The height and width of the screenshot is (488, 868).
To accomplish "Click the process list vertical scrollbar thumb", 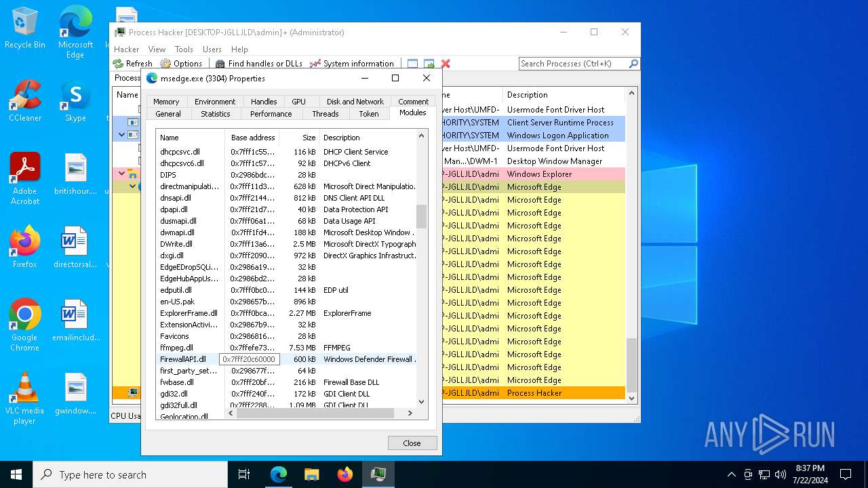I will coord(631,364).
